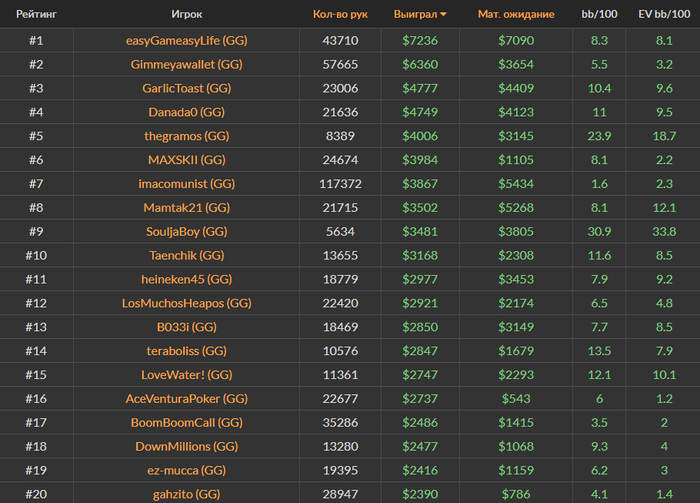Open DownMillions (GG) player link
The height and width of the screenshot is (503, 700).
click(187, 446)
